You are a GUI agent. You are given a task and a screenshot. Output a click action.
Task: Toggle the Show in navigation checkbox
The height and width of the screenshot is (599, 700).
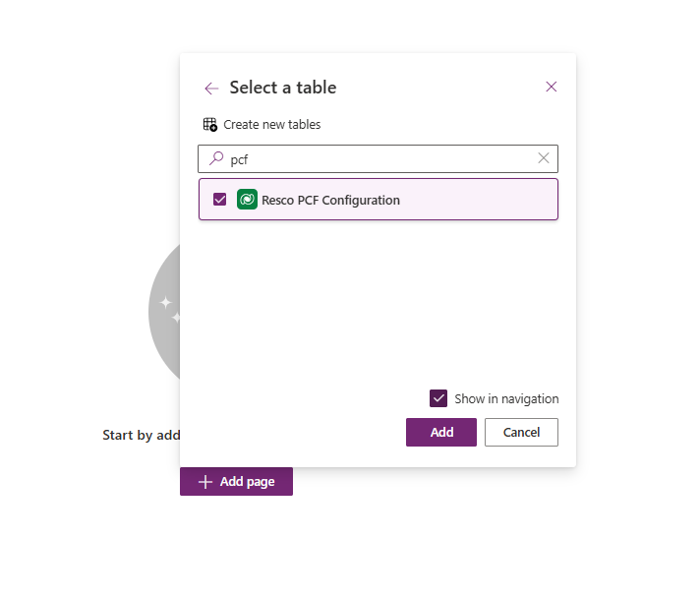(438, 398)
